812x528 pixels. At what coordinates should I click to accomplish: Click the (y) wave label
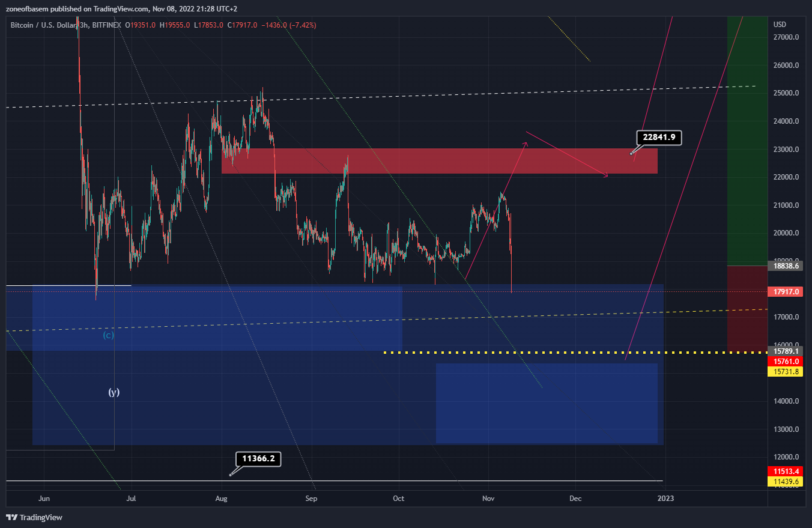pos(114,392)
